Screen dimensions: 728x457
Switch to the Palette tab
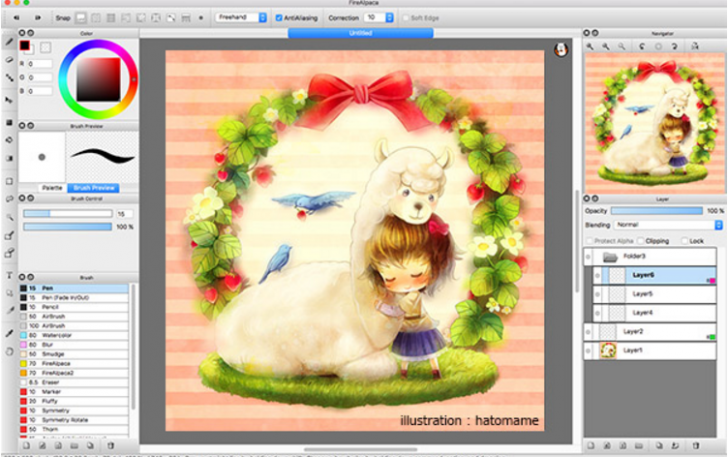52,188
